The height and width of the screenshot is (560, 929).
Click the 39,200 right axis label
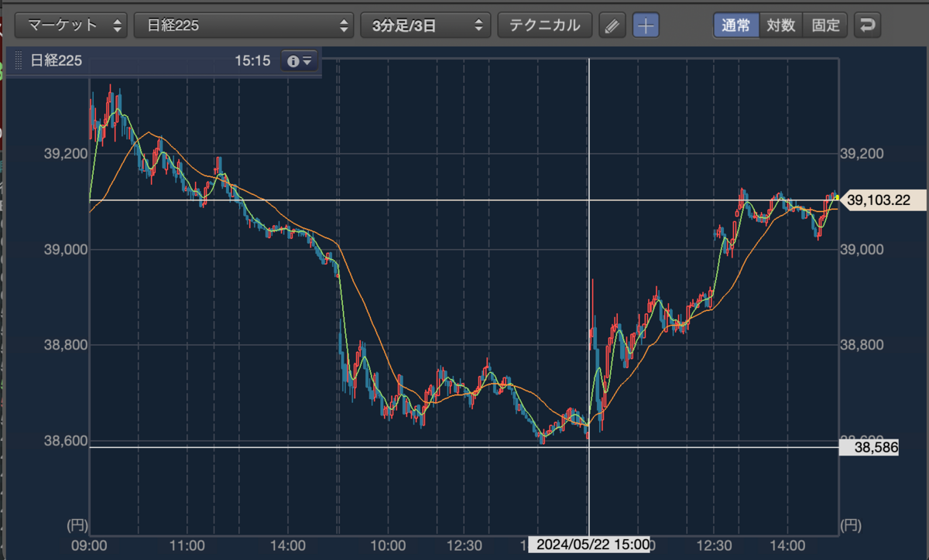[861, 153]
